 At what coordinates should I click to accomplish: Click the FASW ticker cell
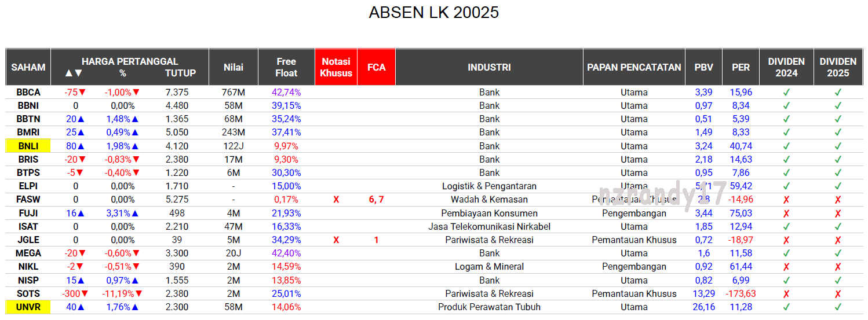[28, 200]
